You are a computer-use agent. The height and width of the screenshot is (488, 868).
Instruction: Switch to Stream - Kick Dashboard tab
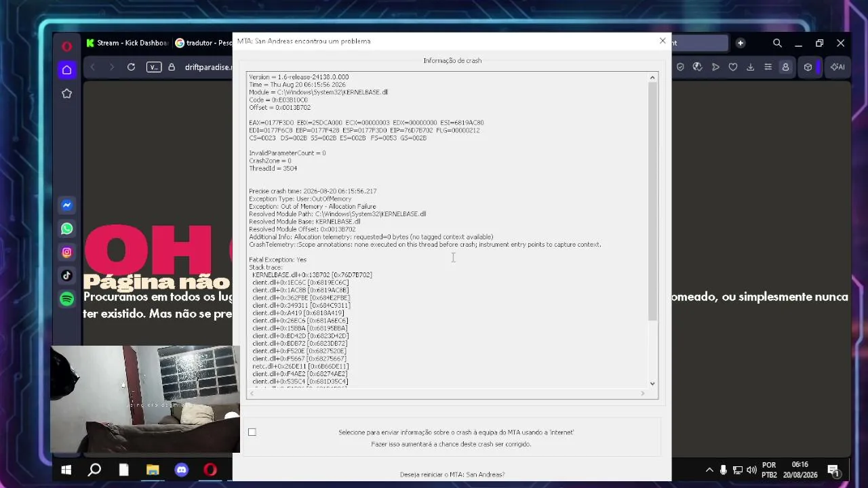127,43
